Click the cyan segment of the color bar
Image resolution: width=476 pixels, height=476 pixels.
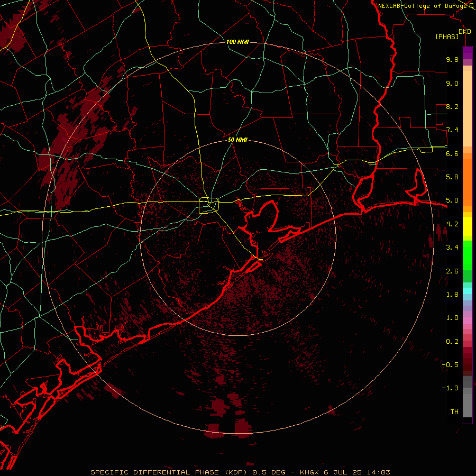(467, 291)
